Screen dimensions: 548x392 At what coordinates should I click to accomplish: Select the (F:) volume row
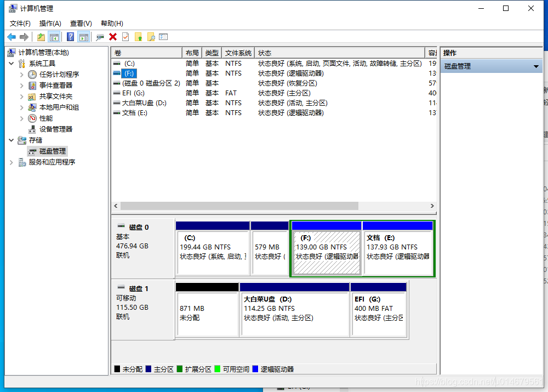(x=274, y=73)
